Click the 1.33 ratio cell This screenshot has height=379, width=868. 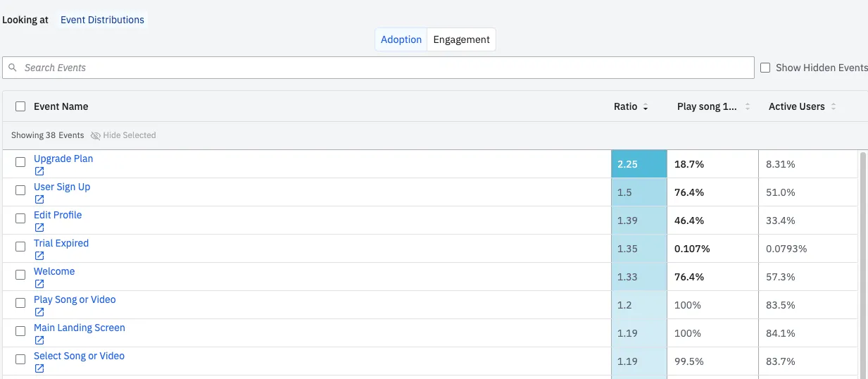[639, 277]
